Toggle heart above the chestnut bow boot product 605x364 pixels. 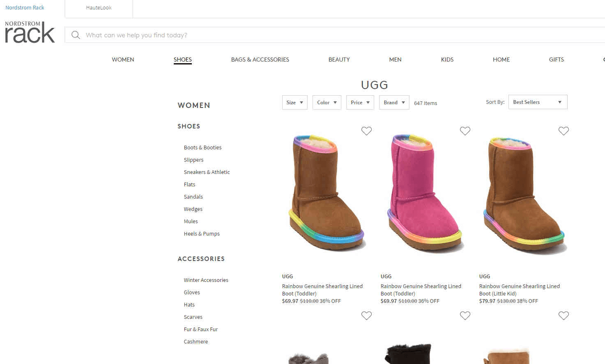[x=564, y=316]
